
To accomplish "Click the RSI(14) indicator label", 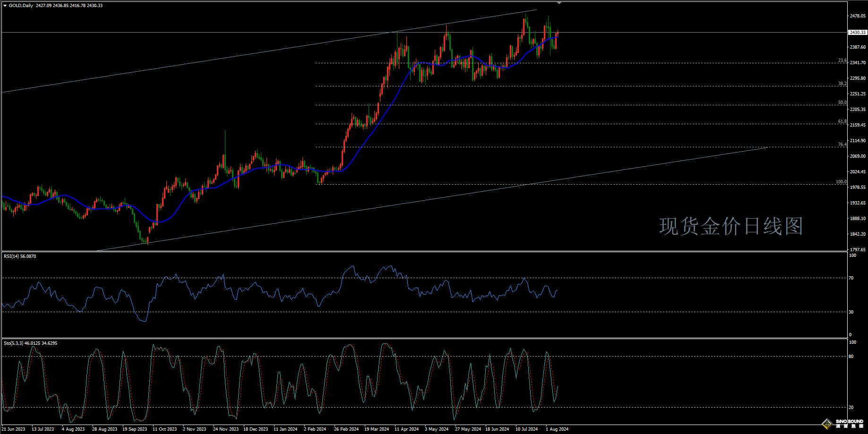I will tap(19, 256).
